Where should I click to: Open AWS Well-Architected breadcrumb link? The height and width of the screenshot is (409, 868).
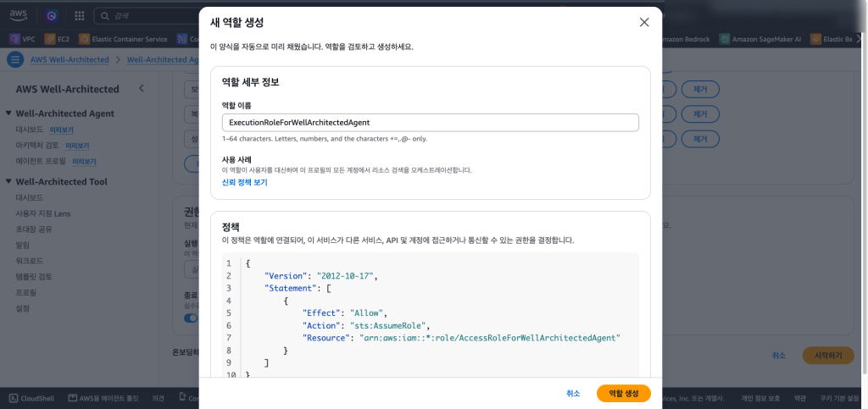(x=70, y=59)
